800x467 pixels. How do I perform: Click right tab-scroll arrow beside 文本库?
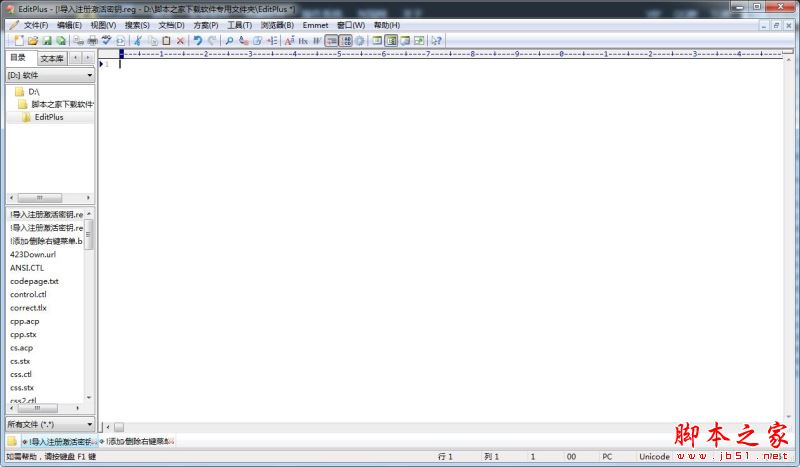[88, 58]
